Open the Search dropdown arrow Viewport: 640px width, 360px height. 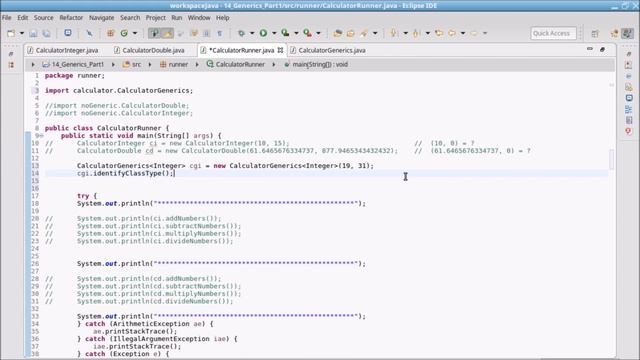(x=375, y=33)
